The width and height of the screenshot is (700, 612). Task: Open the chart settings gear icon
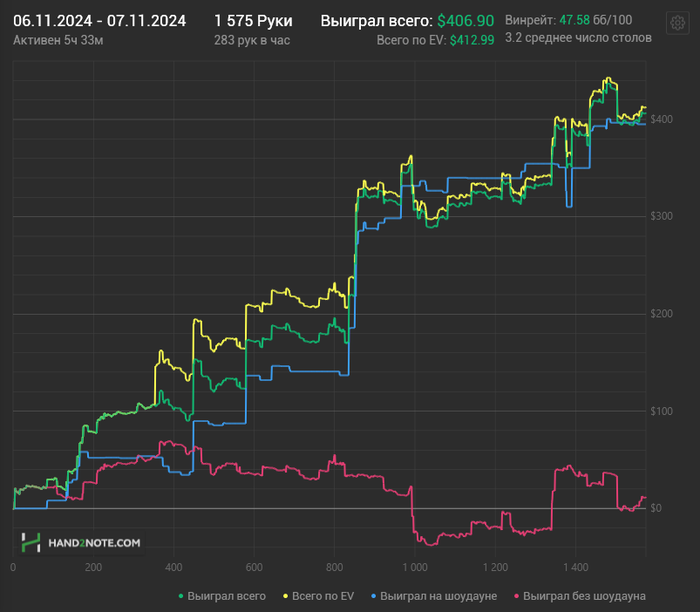677,22
